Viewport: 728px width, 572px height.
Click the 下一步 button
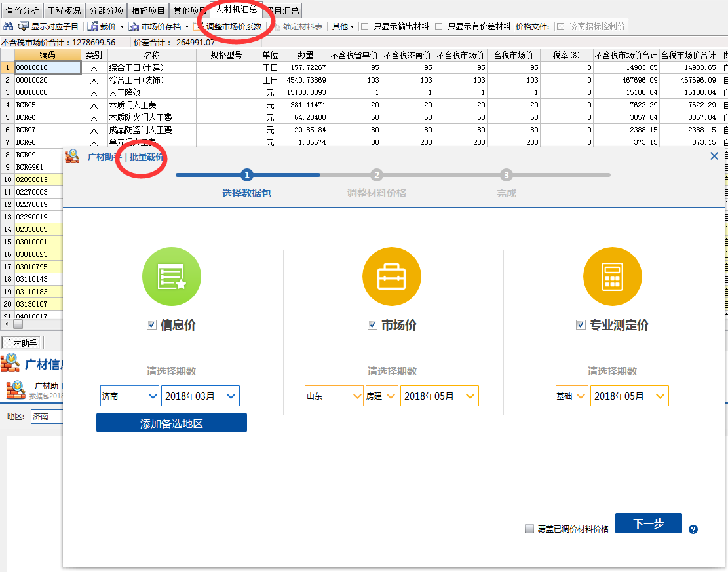649,524
